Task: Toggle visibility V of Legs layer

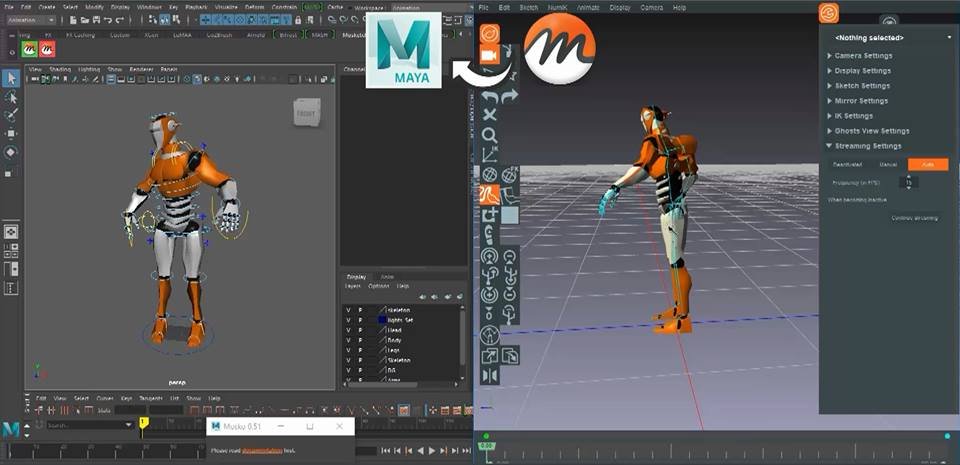Action: [348, 351]
